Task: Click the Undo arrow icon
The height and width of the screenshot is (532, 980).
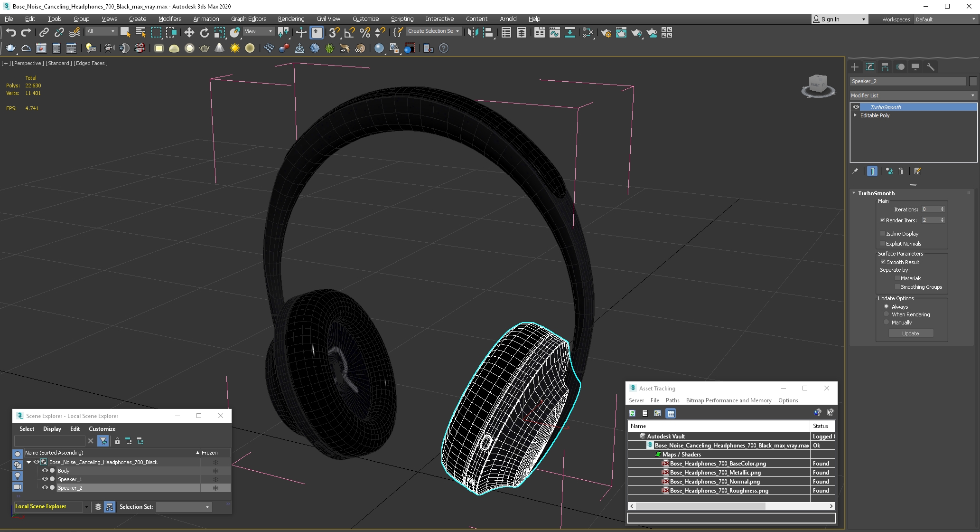Action: tap(11, 32)
